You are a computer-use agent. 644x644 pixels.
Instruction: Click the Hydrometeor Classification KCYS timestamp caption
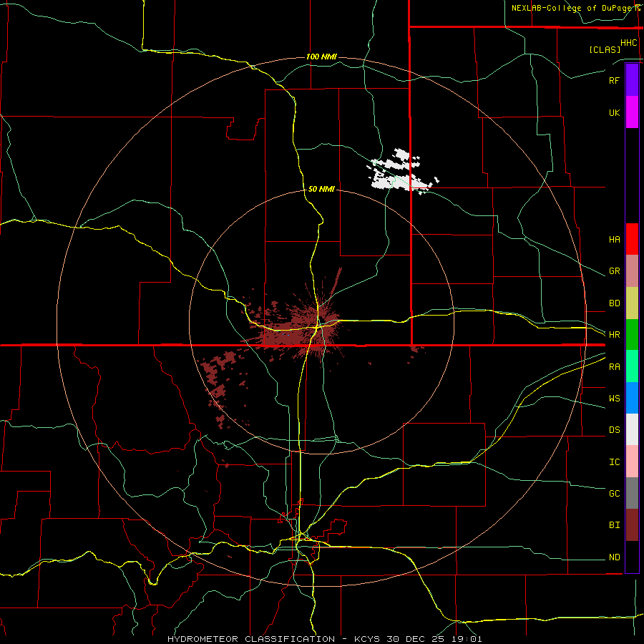point(324,639)
